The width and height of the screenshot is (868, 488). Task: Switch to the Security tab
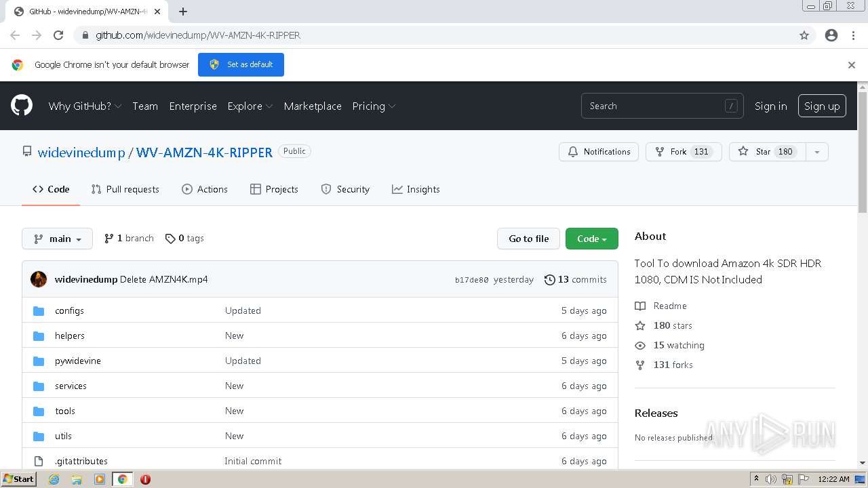[x=345, y=189]
